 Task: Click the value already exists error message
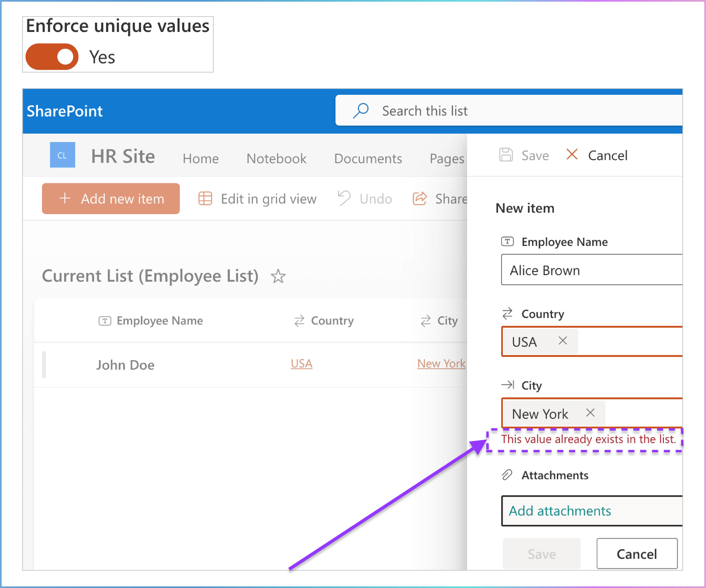point(588,439)
